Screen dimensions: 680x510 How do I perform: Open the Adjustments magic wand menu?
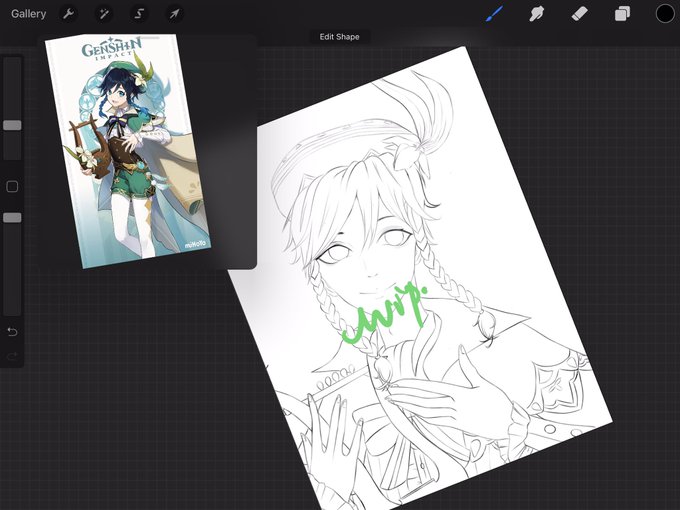pyautogui.click(x=104, y=14)
